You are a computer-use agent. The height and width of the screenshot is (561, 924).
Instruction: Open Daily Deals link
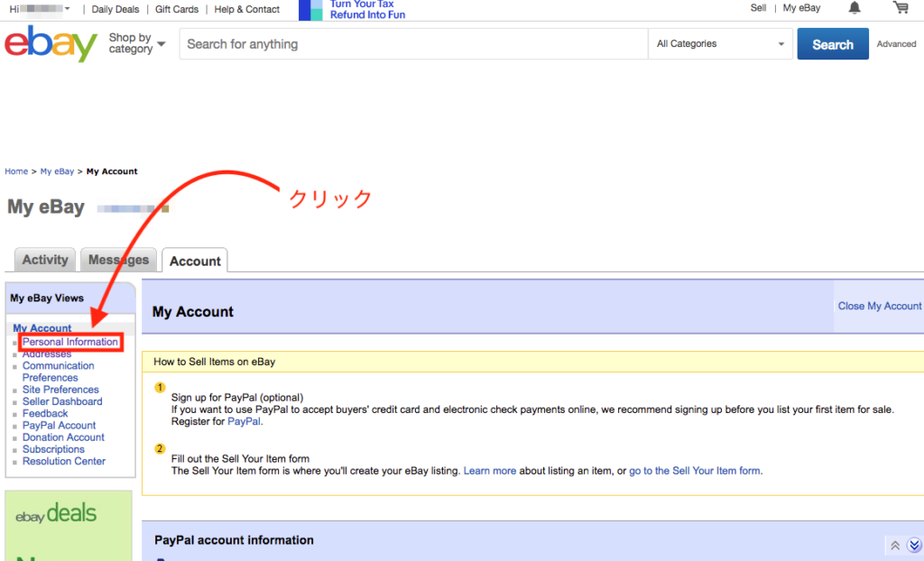click(x=115, y=9)
